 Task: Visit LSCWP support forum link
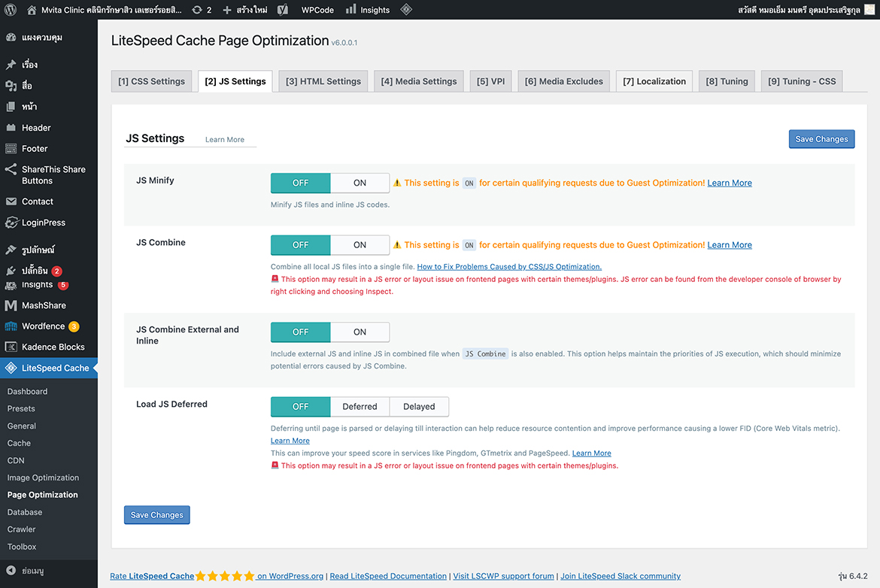503,576
